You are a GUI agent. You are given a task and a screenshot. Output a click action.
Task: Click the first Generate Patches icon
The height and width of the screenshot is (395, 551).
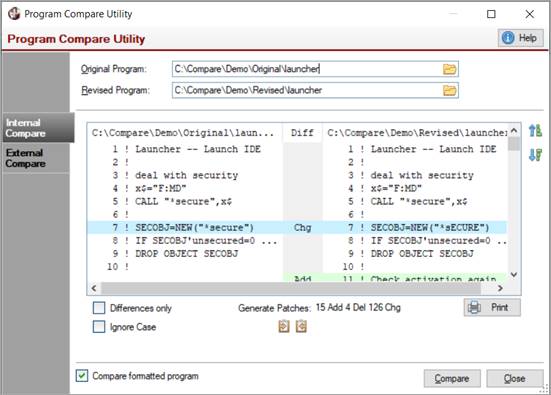point(284,326)
